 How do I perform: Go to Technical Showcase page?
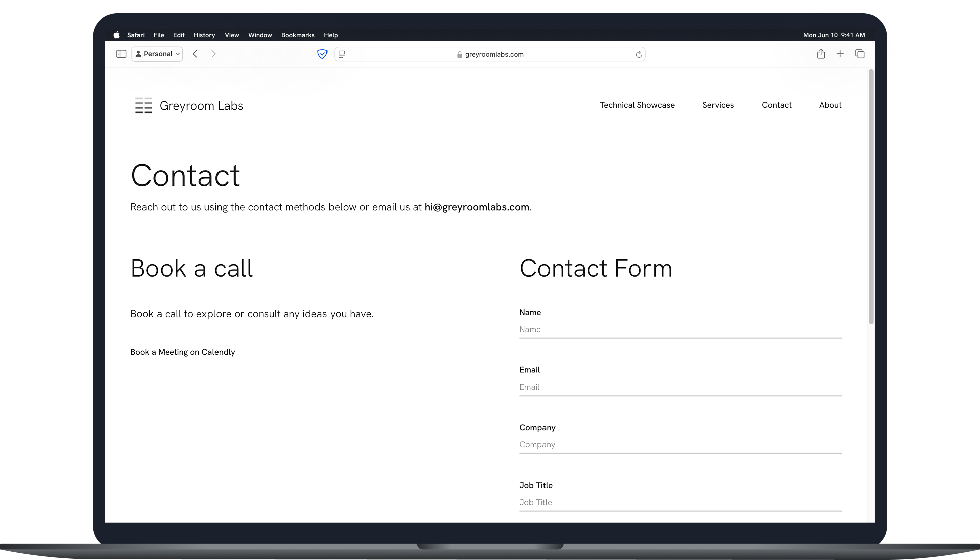(637, 105)
